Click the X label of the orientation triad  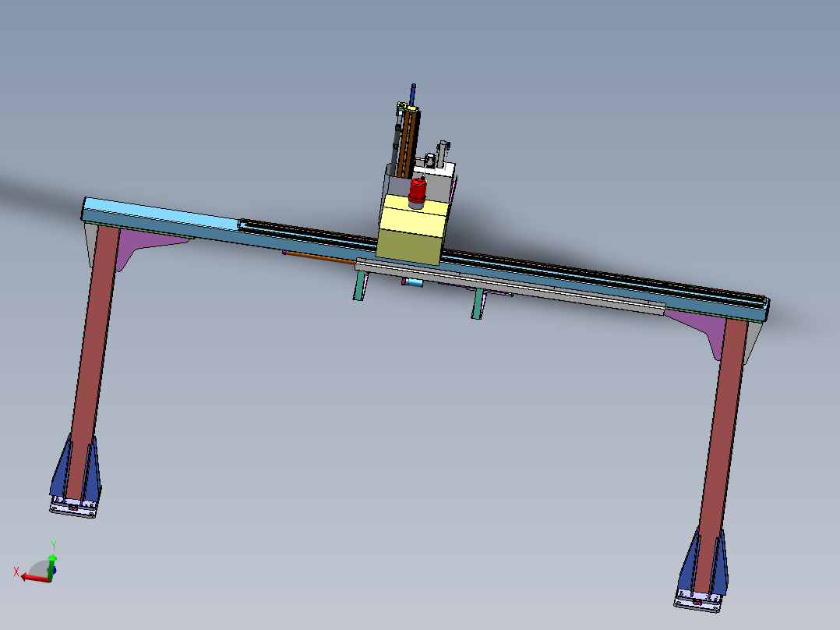point(16,572)
